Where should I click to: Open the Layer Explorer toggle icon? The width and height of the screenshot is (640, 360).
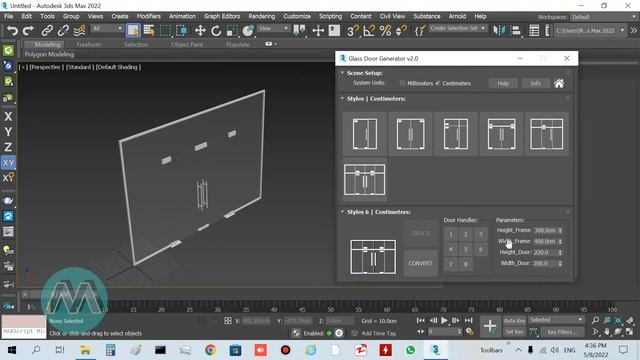click(x=534, y=31)
